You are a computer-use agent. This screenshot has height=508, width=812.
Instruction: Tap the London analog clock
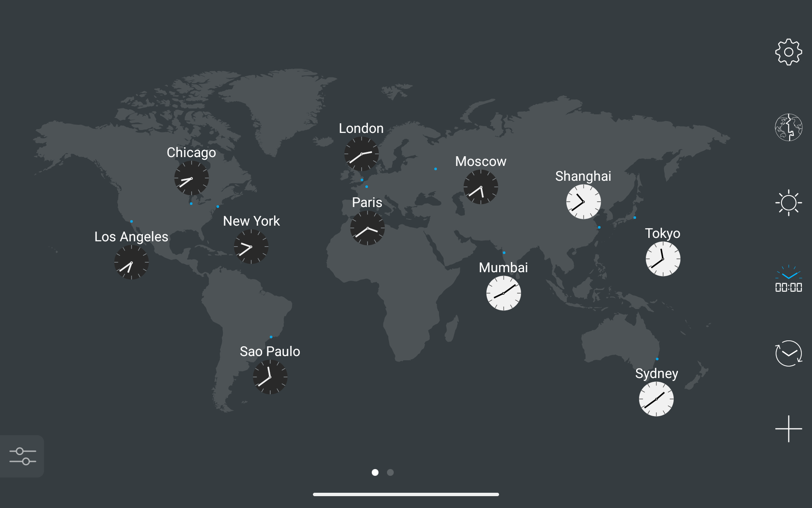pos(361,154)
